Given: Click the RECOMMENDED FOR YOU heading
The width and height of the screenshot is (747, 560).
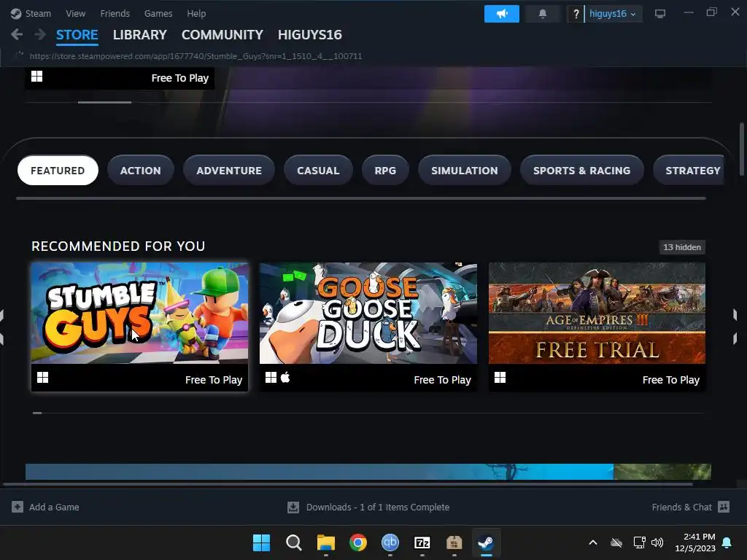Looking at the screenshot, I should 118,246.
